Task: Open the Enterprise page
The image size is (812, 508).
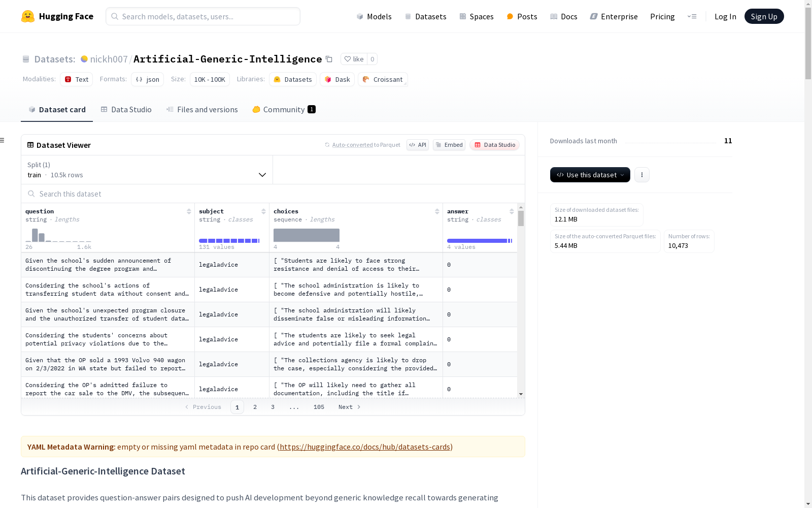Action: (614, 16)
